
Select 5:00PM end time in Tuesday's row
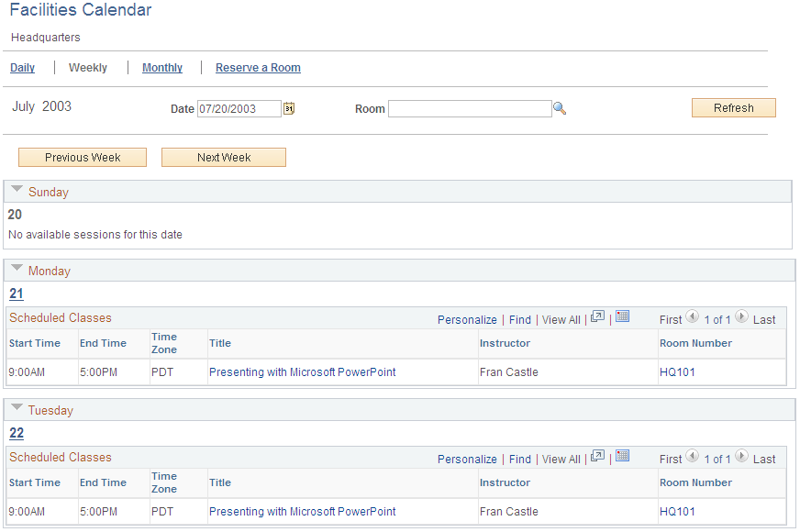pos(98,512)
